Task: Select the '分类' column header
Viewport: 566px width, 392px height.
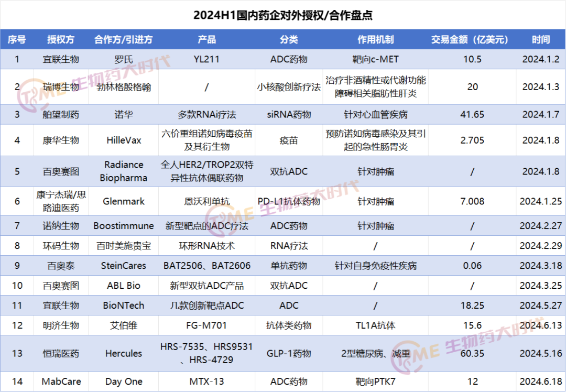Action: 289,39
